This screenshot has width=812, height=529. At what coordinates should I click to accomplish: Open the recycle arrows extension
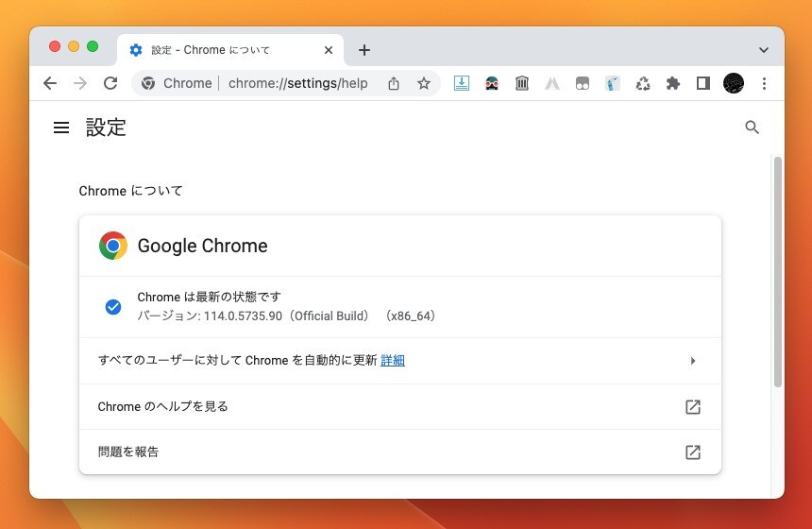click(643, 83)
